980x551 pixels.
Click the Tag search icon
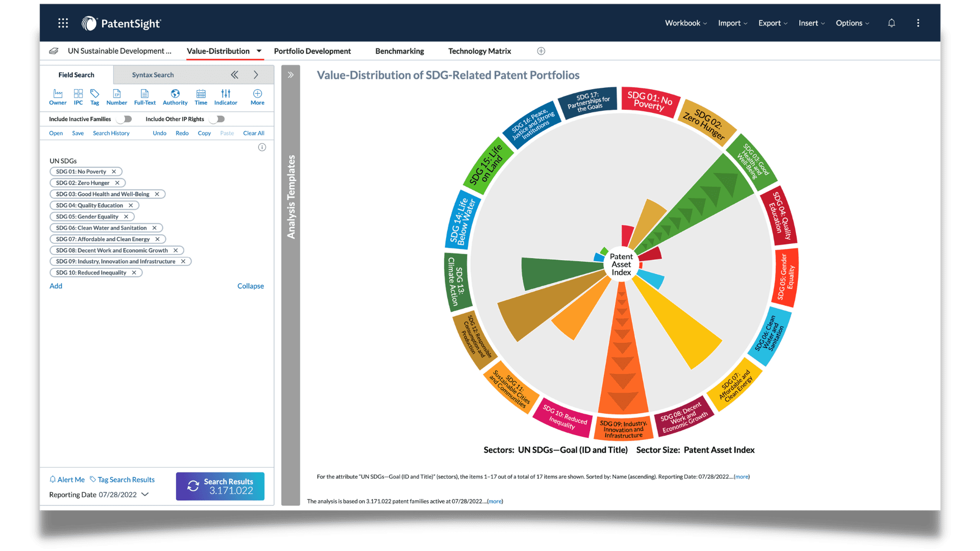click(94, 94)
